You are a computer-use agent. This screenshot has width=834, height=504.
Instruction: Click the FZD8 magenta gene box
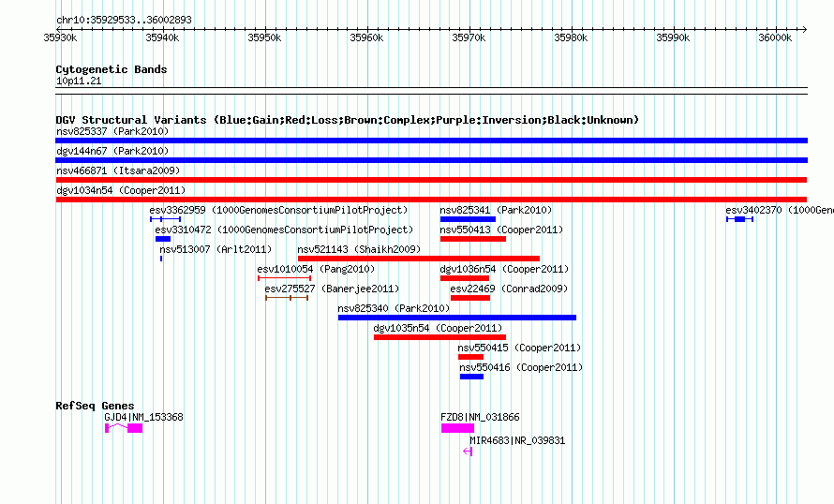click(457, 428)
